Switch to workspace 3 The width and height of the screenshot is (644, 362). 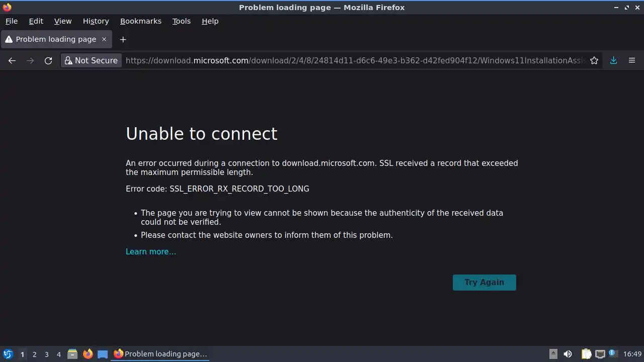46,354
